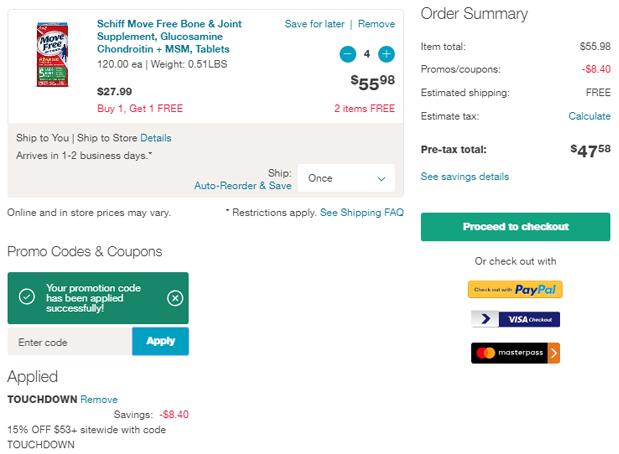Calculate the estimated tax

pos(589,116)
